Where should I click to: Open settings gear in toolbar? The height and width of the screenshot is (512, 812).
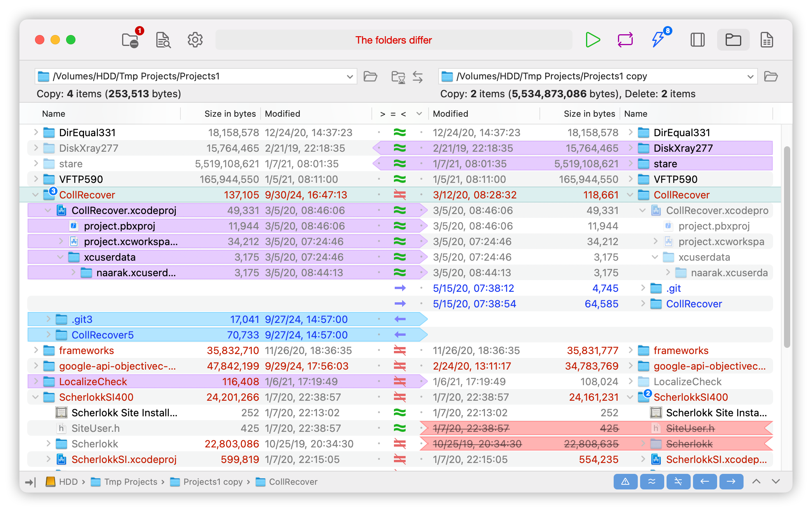[x=195, y=40]
